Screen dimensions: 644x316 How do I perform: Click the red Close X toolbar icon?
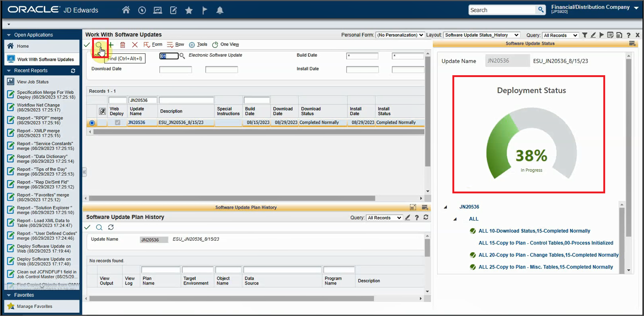tap(135, 45)
